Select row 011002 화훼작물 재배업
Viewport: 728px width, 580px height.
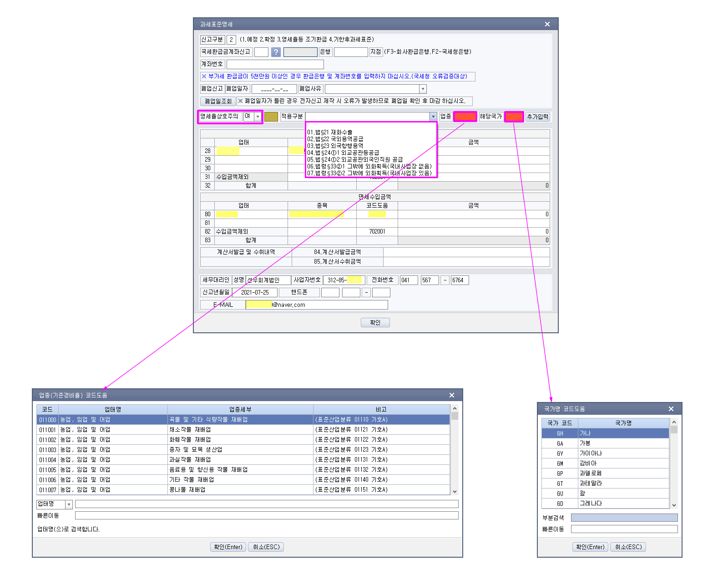(243, 439)
